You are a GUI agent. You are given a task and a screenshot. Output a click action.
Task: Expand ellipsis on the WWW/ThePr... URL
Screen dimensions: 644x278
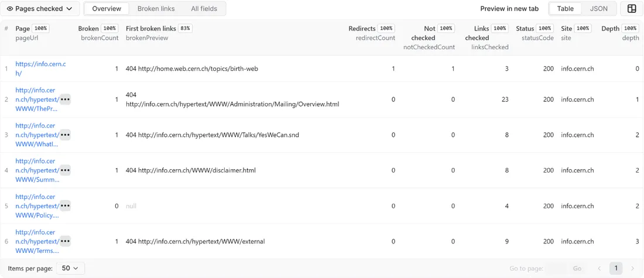66,99
